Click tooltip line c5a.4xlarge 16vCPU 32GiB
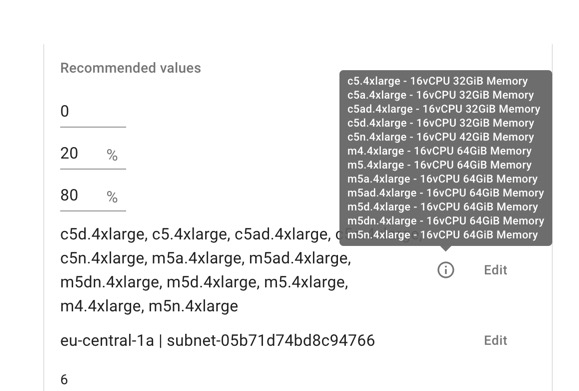This screenshot has height=391, width=579. click(441, 95)
